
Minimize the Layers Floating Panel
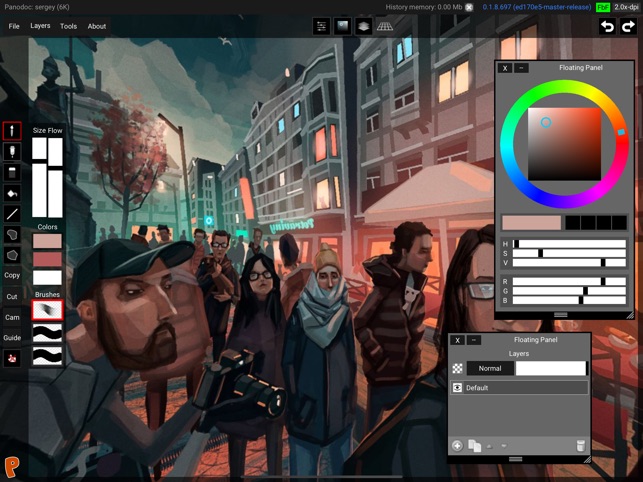pos(474,340)
